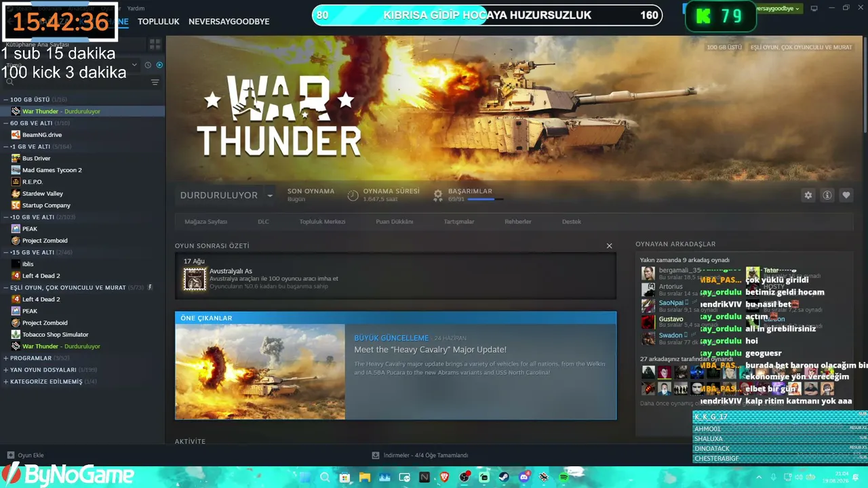Click Gustavo friend avatar
The height and width of the screenshot is (488, 868).
point(648,322)
